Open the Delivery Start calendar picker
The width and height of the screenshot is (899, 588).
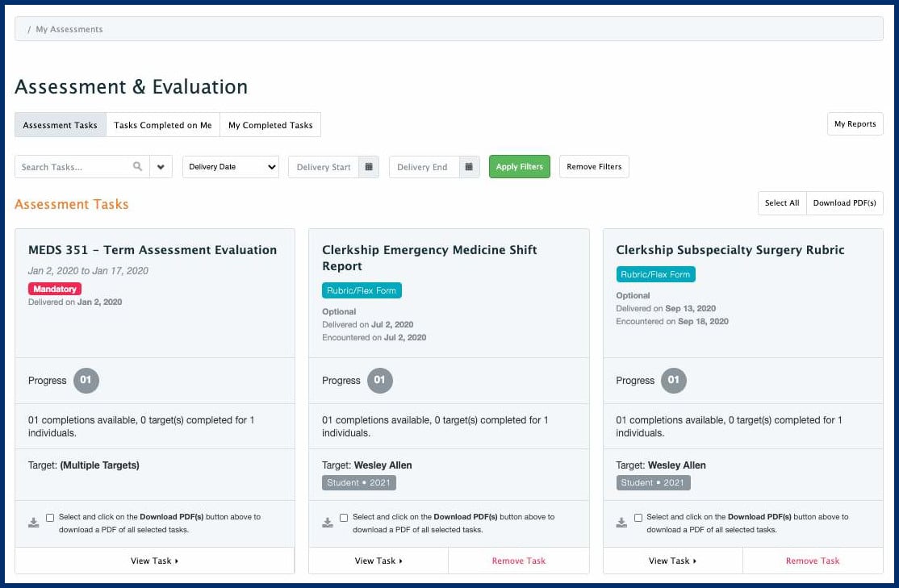[x=369, y=166]
